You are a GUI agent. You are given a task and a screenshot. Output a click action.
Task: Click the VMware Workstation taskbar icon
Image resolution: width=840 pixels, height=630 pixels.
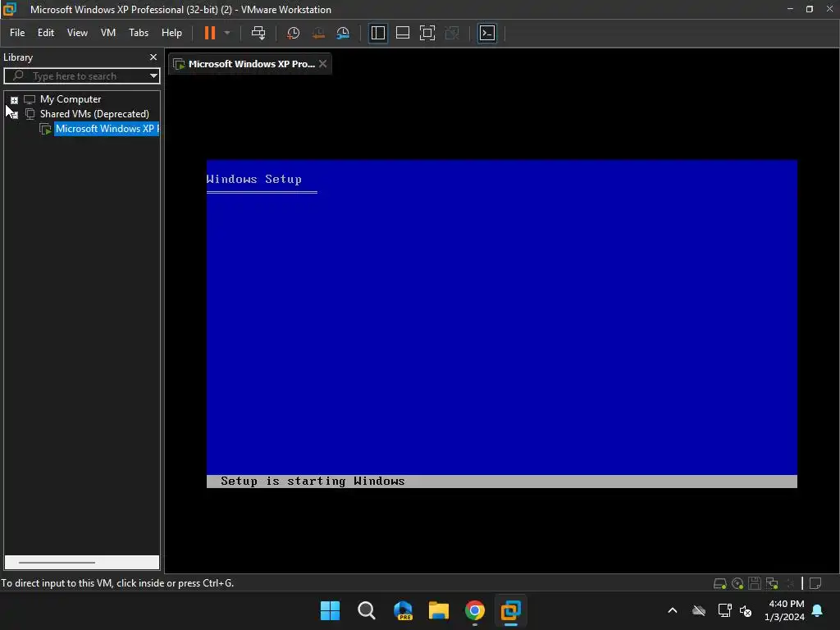point(510,610)
